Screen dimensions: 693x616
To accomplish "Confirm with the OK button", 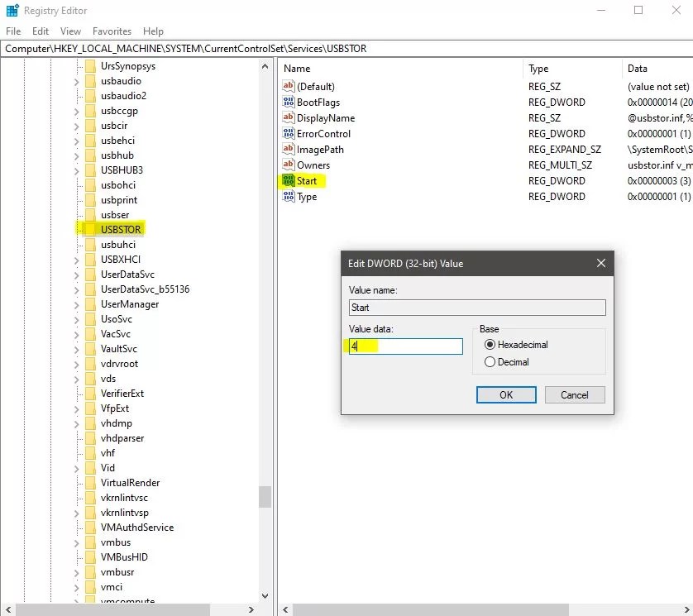I will (x=505, y=394).
